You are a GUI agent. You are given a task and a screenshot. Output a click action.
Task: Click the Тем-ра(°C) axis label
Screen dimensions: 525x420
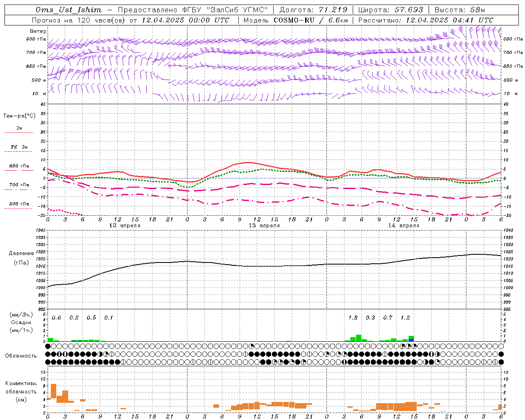click(x=19, y=116)
